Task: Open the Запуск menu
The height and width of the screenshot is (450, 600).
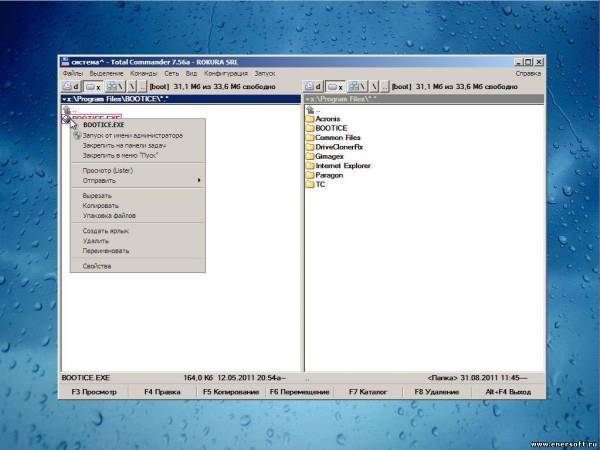Action: pyautogui.click(x=265, y=73)
